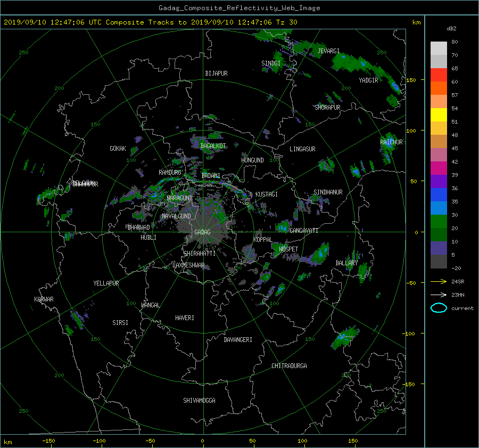The height and width of the screenshot is (448, 479).
Task: Click the 24SR legend label
Action: click(458, 282)
